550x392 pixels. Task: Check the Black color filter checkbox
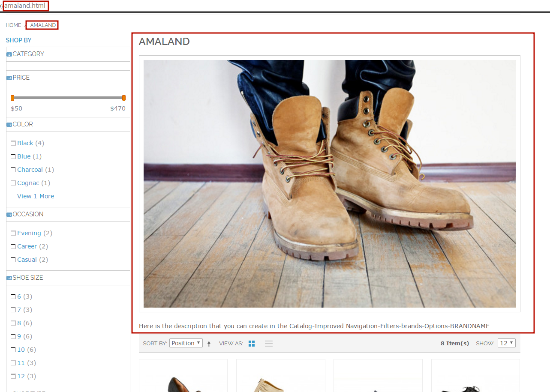(13, 143)
